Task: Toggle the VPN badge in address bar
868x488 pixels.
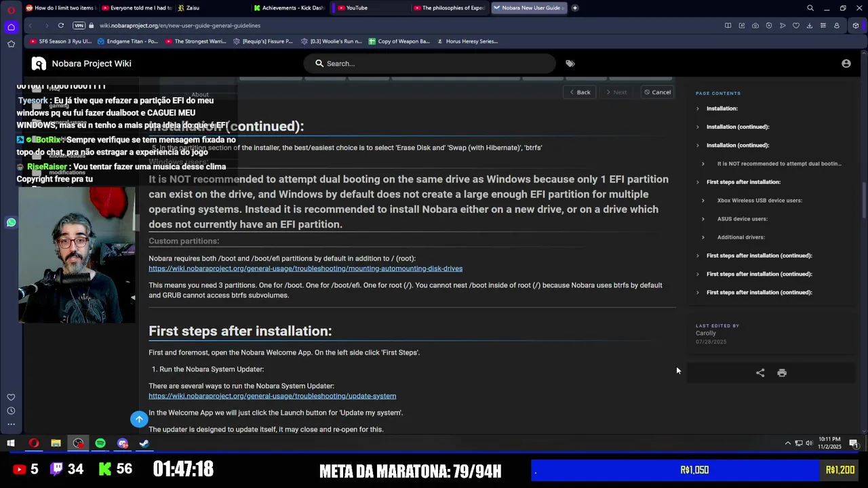Action: coord(79,26)
